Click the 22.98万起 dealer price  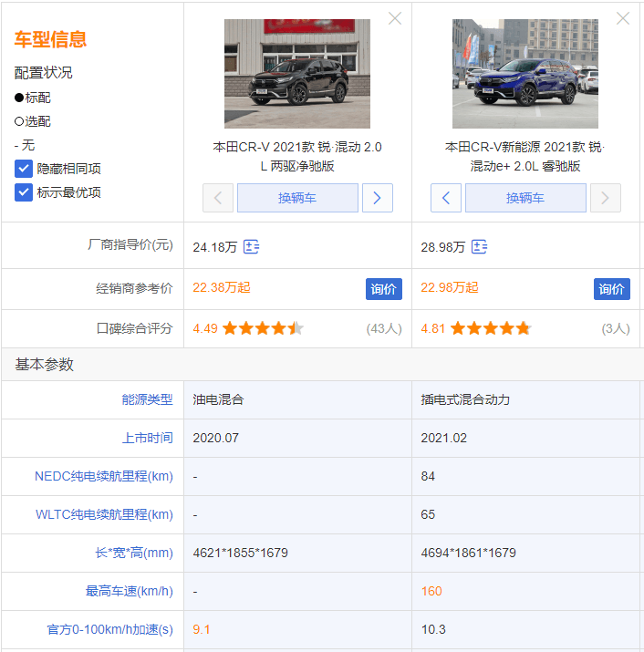(x=450, y=288)
